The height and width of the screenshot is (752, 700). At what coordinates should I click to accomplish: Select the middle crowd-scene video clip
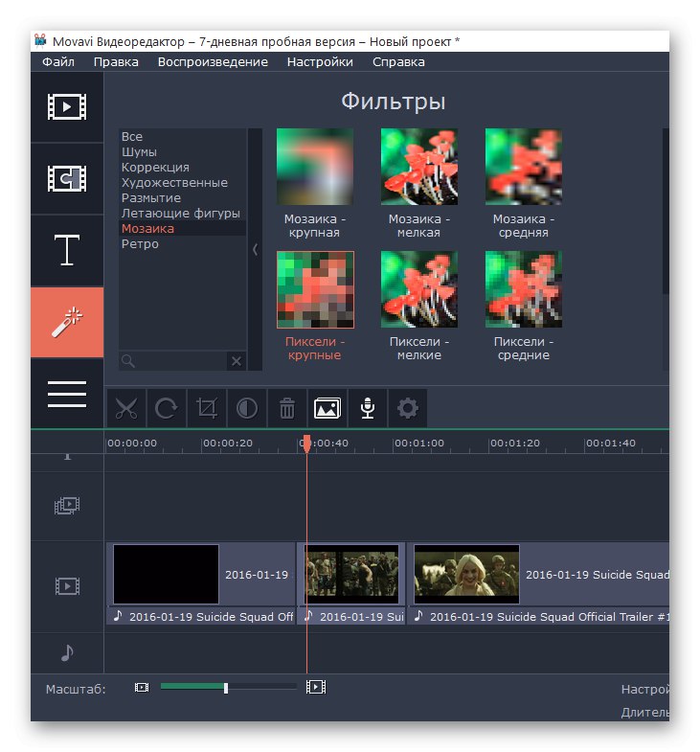[351, 574]
